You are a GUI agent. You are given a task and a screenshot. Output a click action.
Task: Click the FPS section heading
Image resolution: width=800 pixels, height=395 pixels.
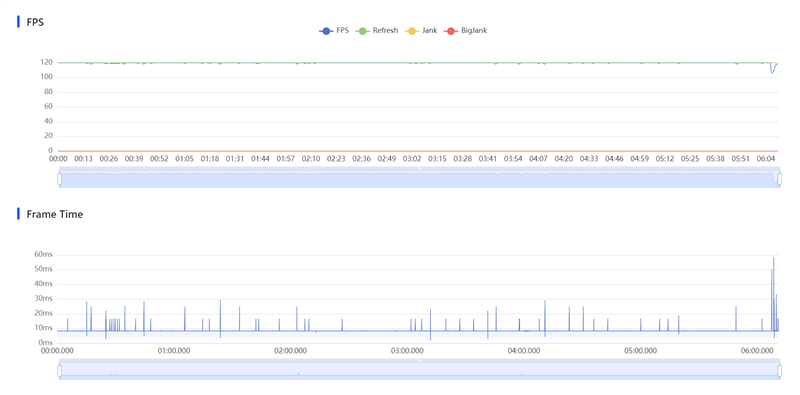35,22
